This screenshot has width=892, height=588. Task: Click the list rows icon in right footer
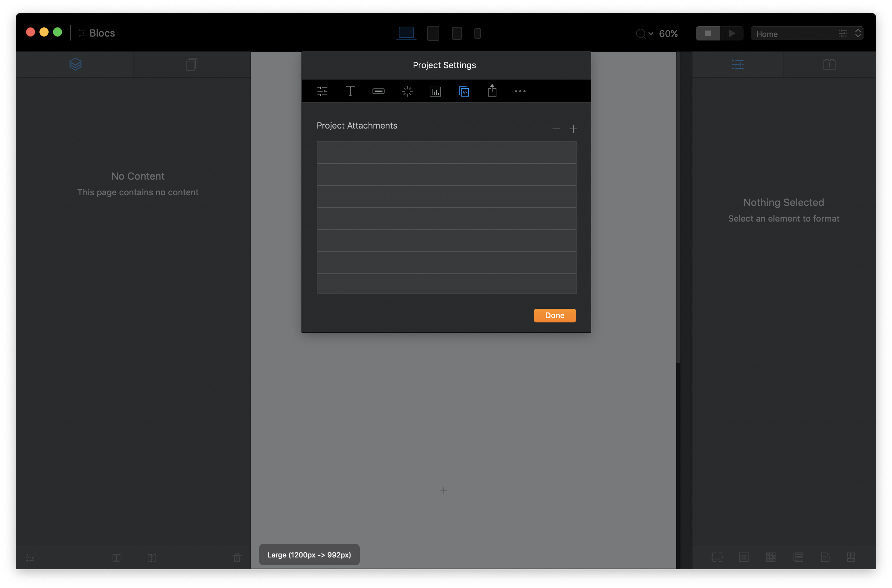point(798,557)
